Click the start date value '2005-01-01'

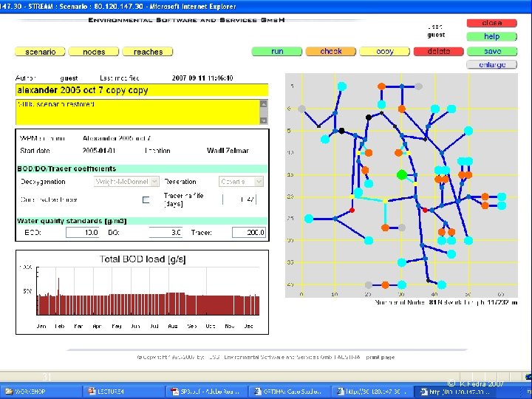point(99,150)
